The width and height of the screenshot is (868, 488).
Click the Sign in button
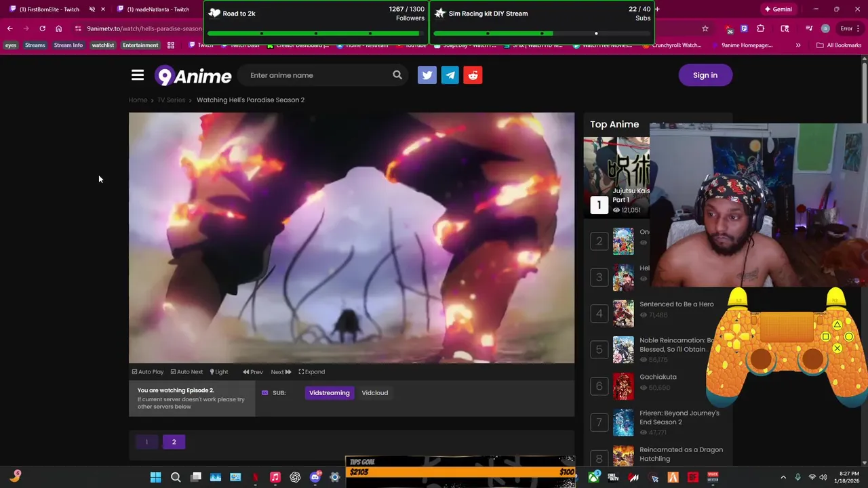(x=705, y=75)
